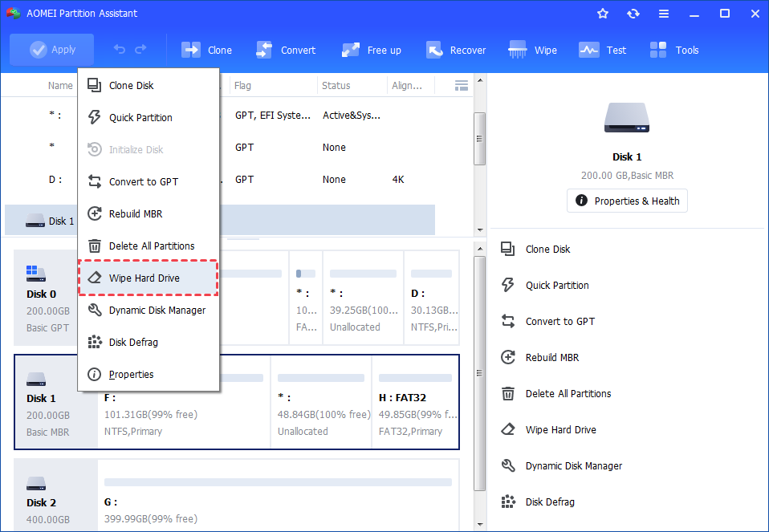Screen dimensions: 769x532
Task: Click Disk Defrag in right panel
Action: (538, 502)
